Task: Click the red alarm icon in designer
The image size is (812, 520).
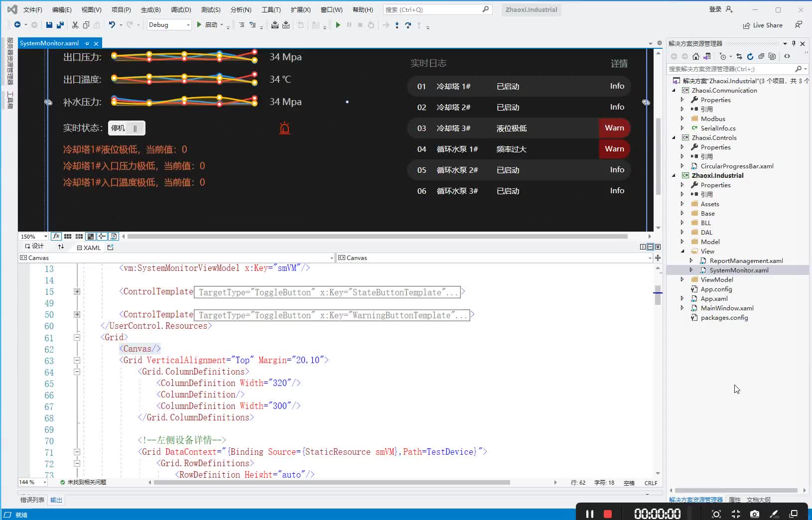Action: pyautogui.click(x=284, y=128)
